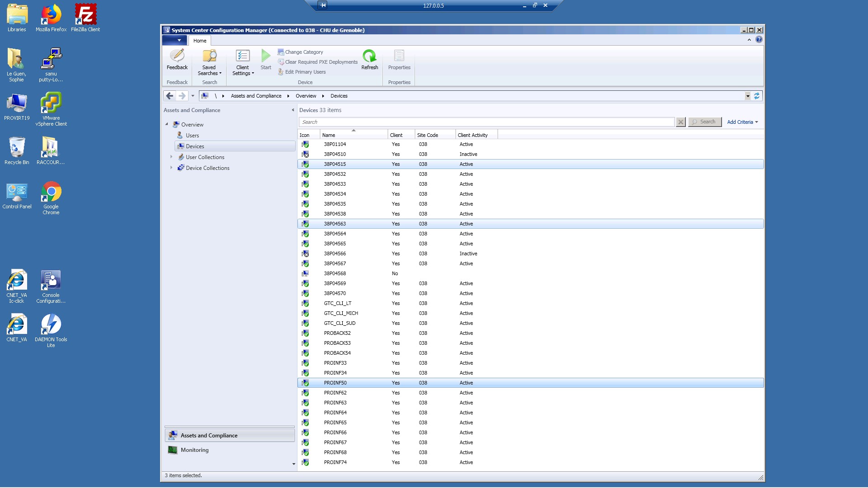Click the Change Category command

(303, 52)
